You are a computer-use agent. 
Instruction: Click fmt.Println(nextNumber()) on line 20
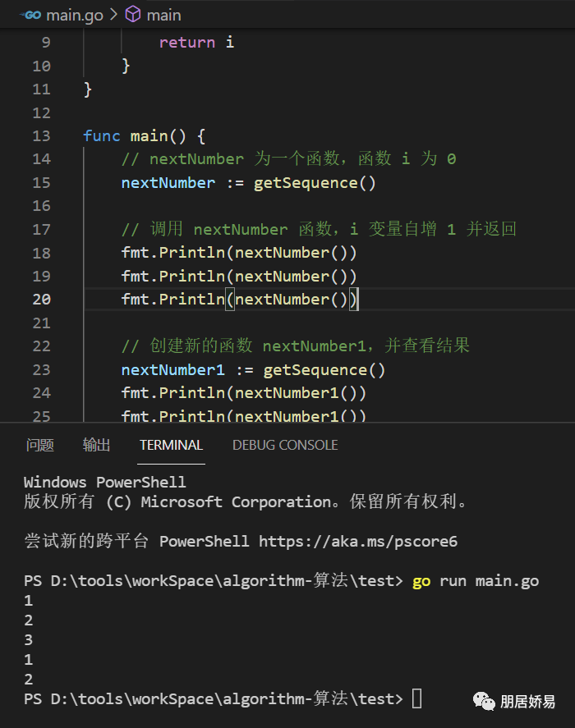[x=239, y=300]
